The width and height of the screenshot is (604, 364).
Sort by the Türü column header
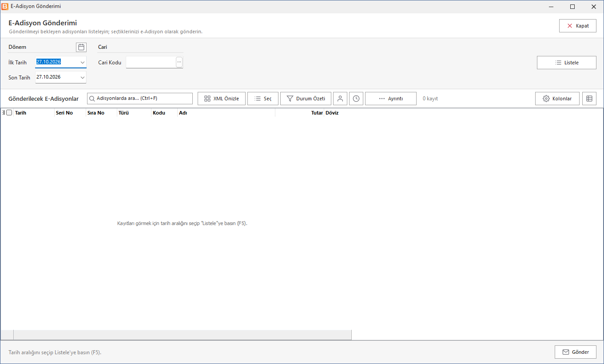pos(134,113)
